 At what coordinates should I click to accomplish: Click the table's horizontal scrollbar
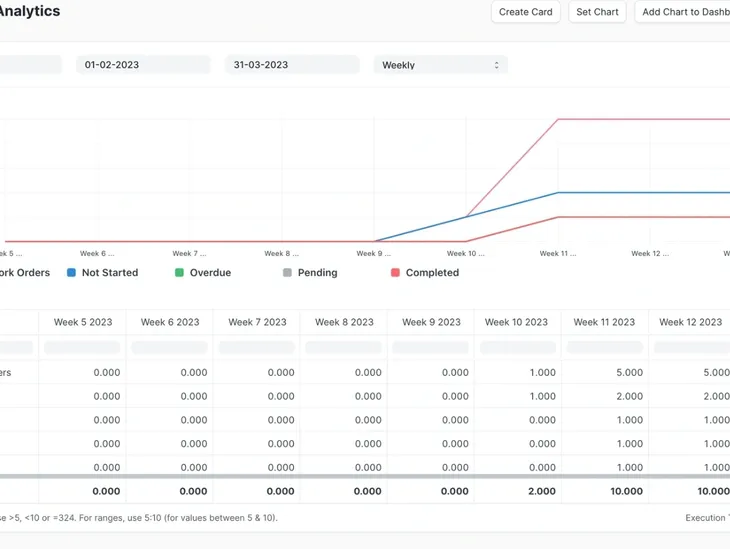[365, 476]
